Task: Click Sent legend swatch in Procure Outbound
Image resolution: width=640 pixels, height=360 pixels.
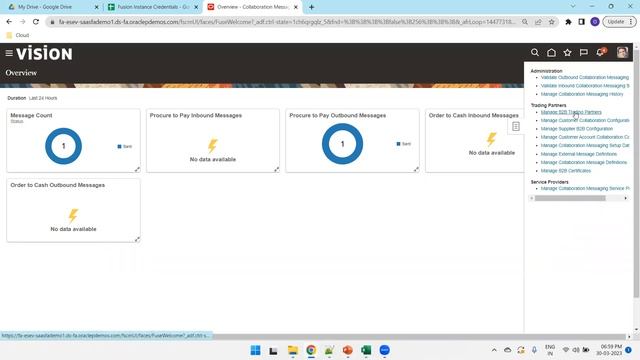Action: click(x=398, y=144)
